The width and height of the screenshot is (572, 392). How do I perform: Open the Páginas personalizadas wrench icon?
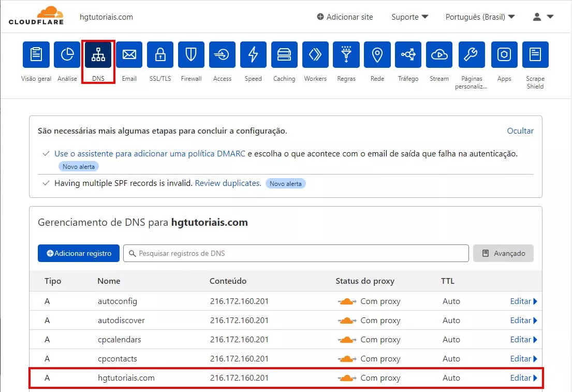coord(472,55)
